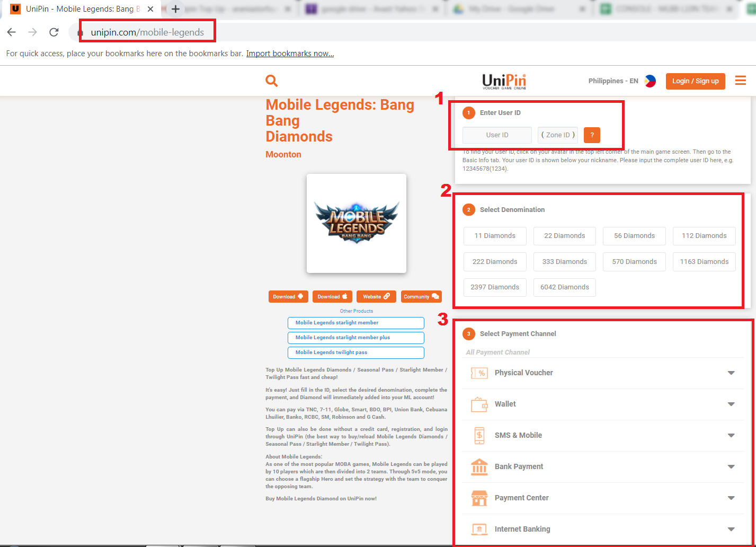The height and width of the screenshot is (547, 756).
Task: Click the address bar URL unipin.com/mobile-legends
Action: [x=147, y=32]
